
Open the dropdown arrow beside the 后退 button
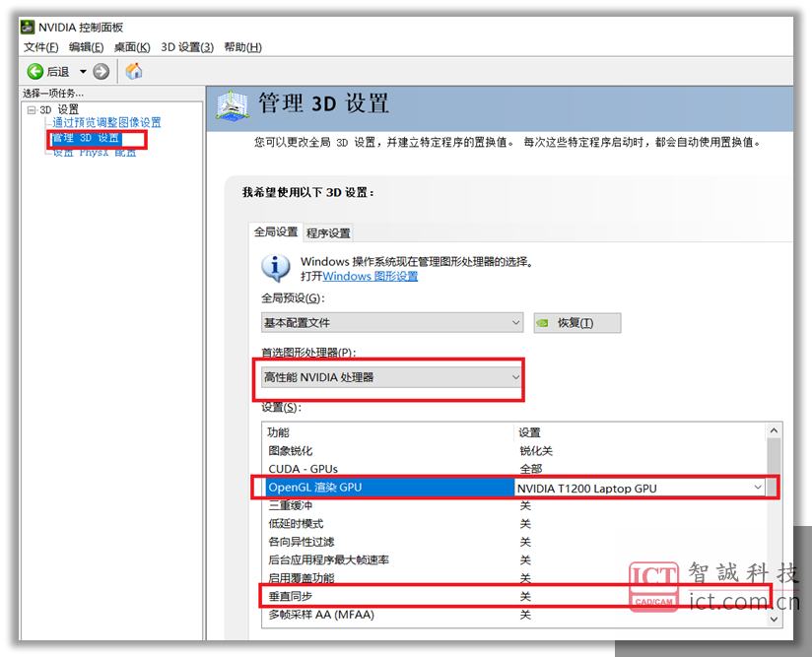pos(83,71)
